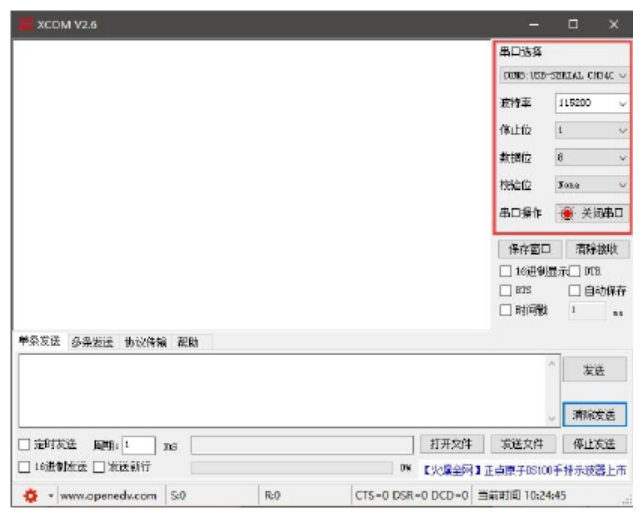
Task: Click R:0 received counter in status bar
Action: pyautogui.click(x=272, y=496)
